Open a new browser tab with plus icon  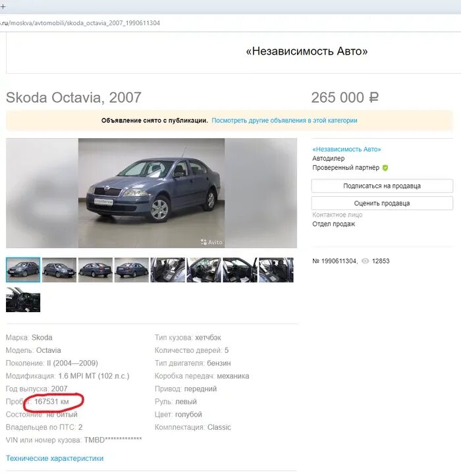[3, 7]
